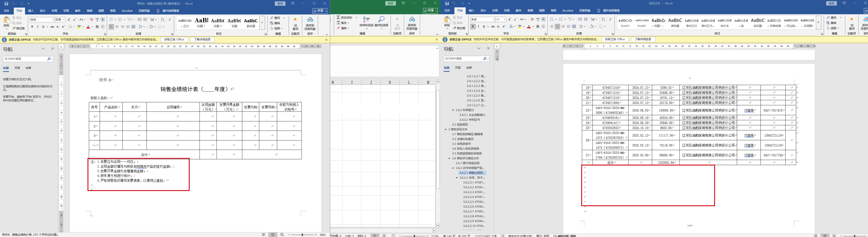This screenshot has width=868, height=237.
Task: Click Save to Baidu Netdisk in 附件8 Word window
Action: 310,24
